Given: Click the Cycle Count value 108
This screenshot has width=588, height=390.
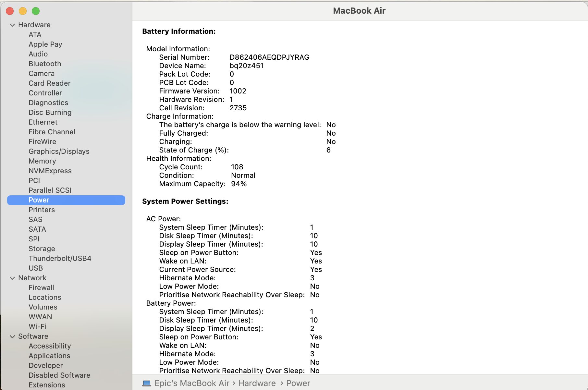Looking at the screenshot, I should [237, 167].
